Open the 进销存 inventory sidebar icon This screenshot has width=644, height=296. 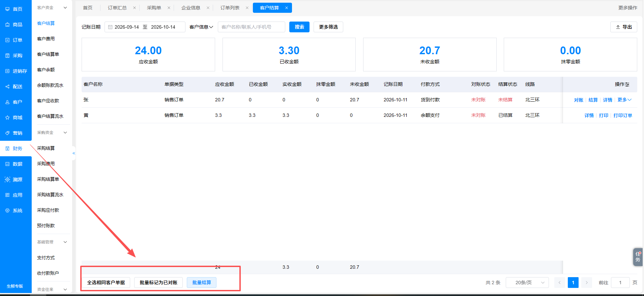pyautogui.click(x=7, y=71)
